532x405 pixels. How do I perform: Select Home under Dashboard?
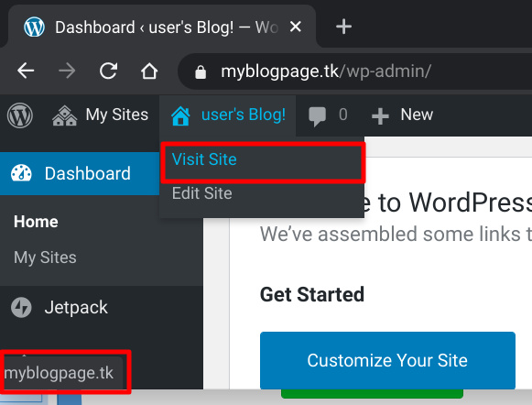36,222
